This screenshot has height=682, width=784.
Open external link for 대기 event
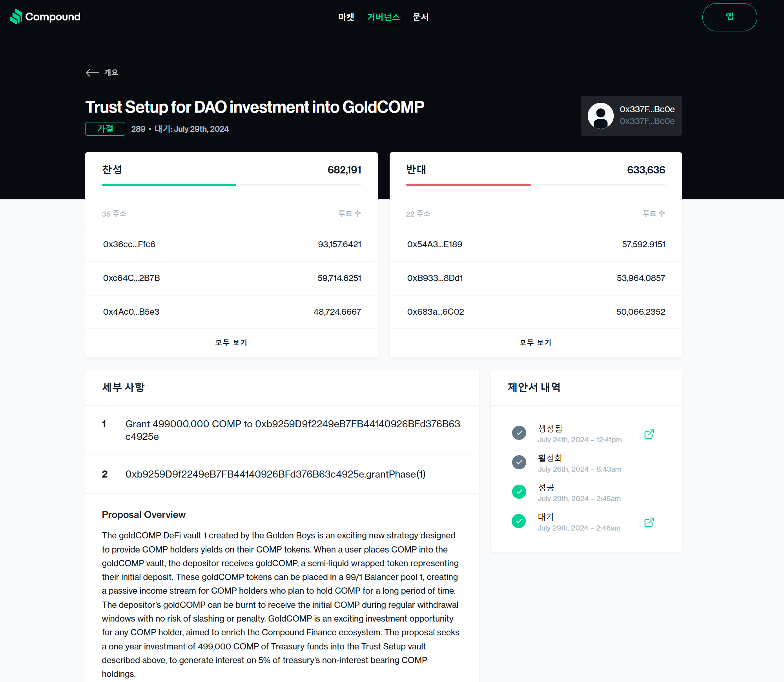pos(649,522)
